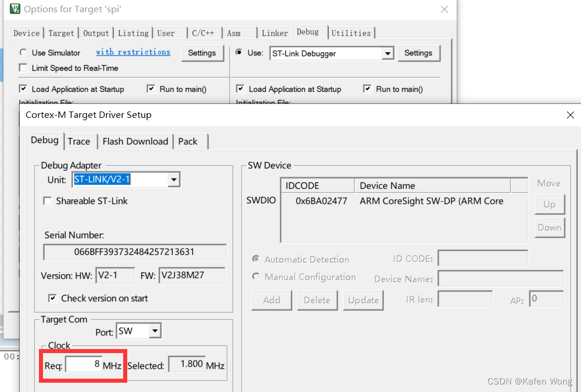
Task: Toggle right Load Application at Startup checkbox
Action: coord(240,88)
